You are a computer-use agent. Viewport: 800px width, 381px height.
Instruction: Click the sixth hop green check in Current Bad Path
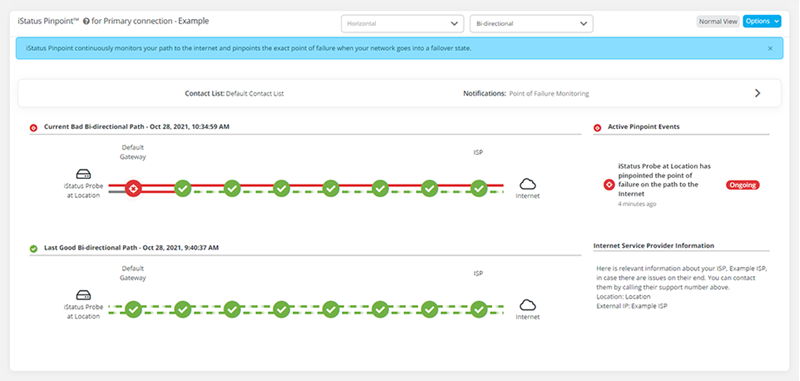(x=380, y=188)
